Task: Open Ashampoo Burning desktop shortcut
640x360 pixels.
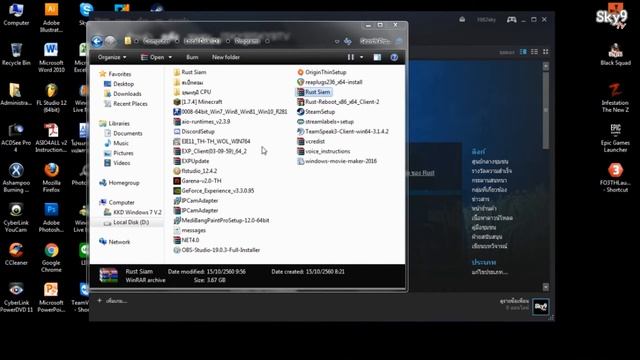Action: (x=16, y=177)
